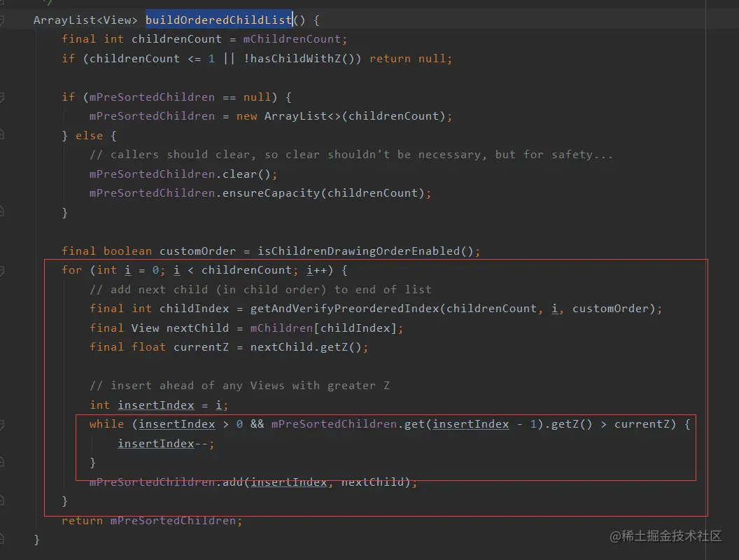
Task: Click getAndVerifyPreorderedIndex method call
Action: click(x=344, y=308)
